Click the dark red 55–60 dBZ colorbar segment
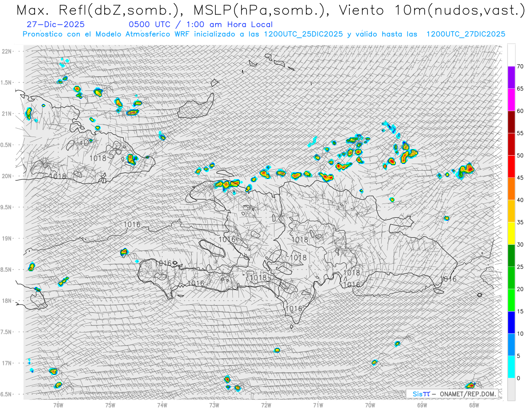 (511, 122)
